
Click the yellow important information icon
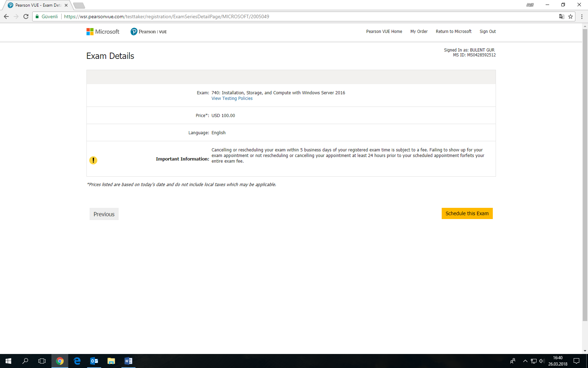coord(93,160)
